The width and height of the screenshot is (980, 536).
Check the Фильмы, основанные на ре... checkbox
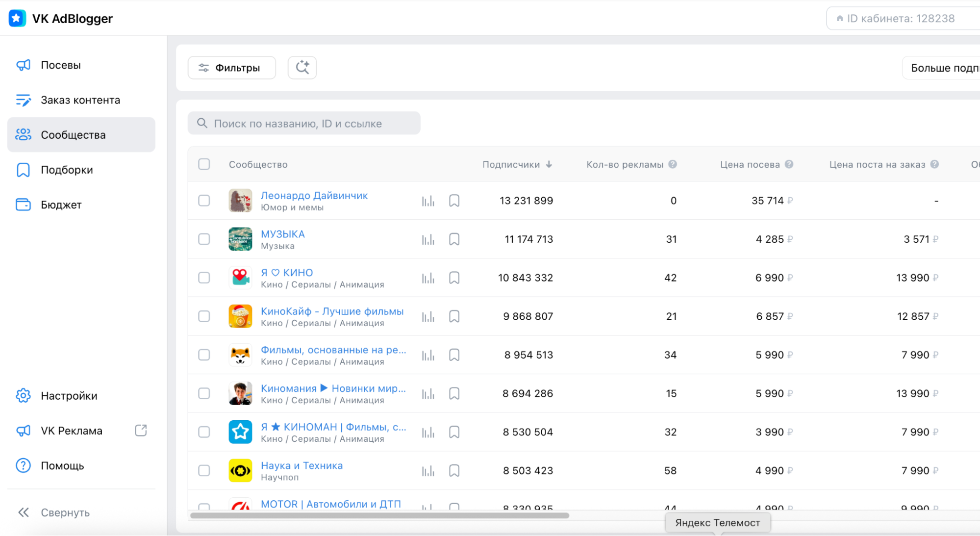click(204, 355)
